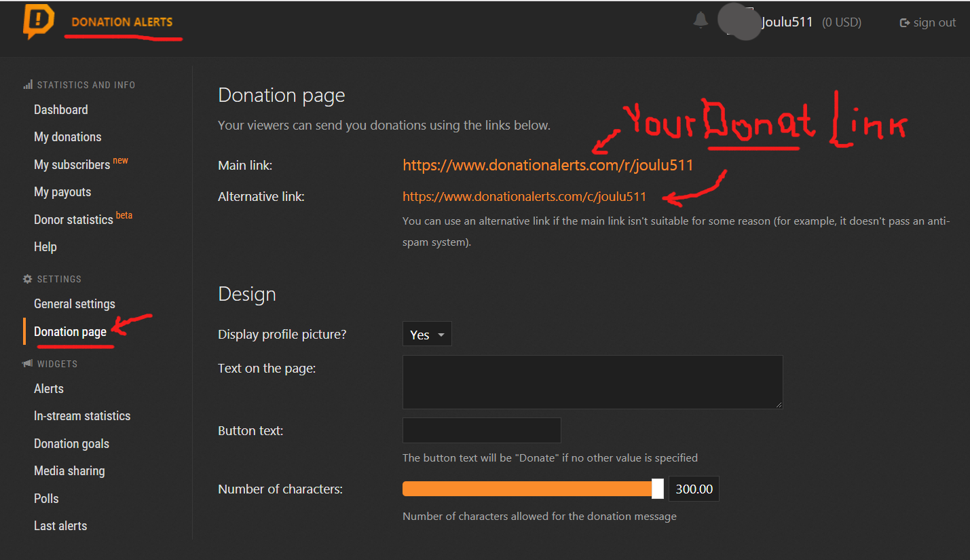
Task: Go to Donation goals
Action: coord(71,443)
